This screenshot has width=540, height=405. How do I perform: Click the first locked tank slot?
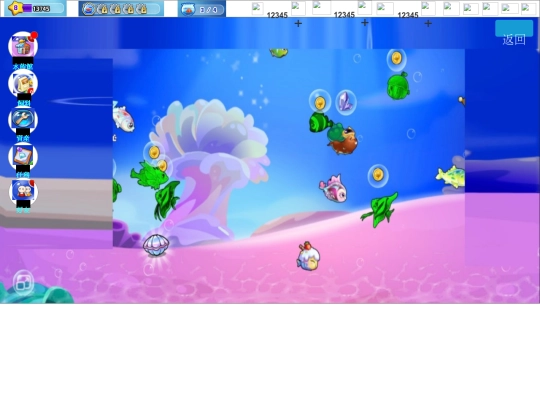(x=103, y=9)
